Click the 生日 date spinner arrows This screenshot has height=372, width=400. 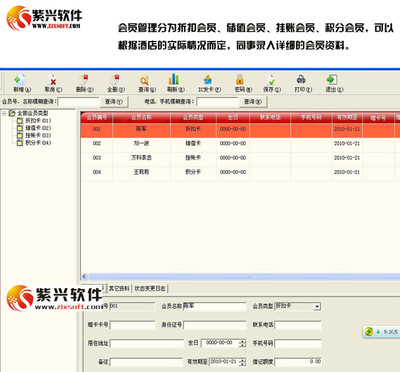243,343
